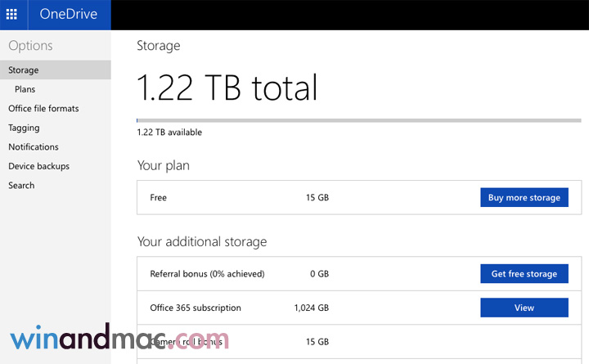This screenshot has width=589, height=364.
Task: Open Device backups in sidebar
Action: (38, 166)
